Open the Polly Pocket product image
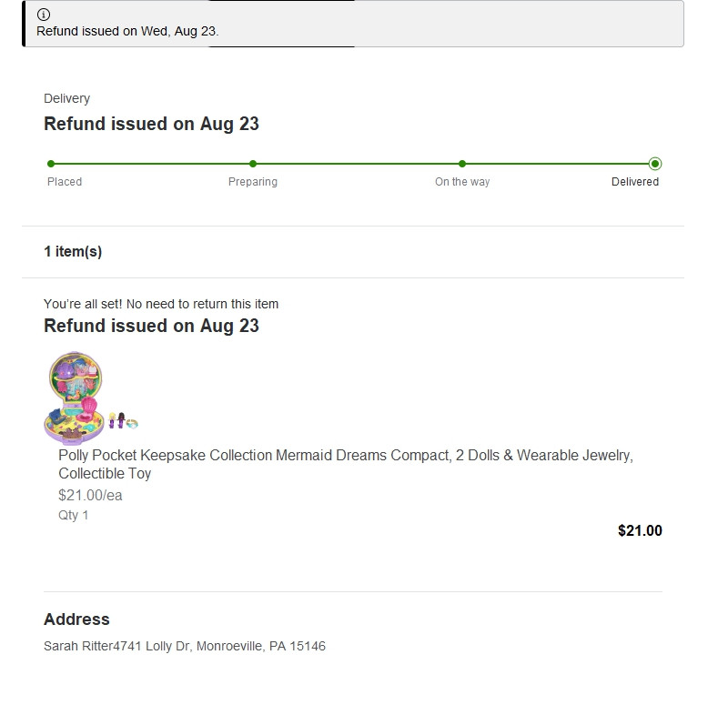Image resolution: width=728 pixels, height=715 pixels. [92, 398]
